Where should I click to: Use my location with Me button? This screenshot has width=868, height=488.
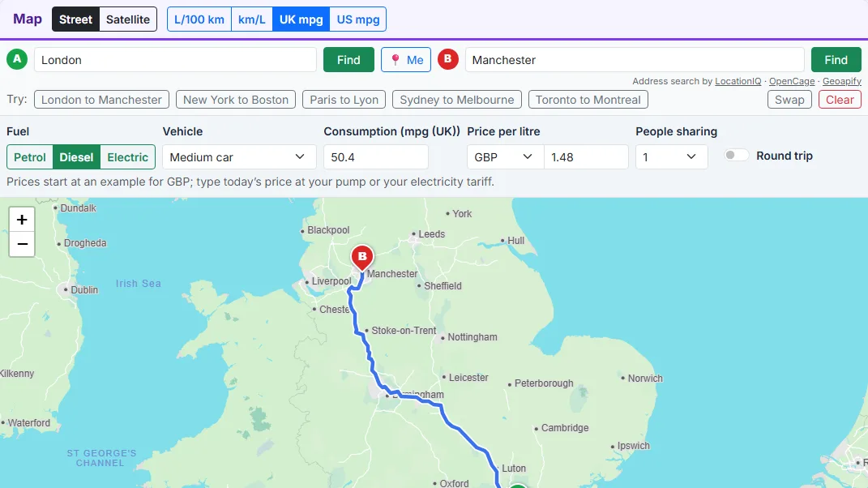406,60
